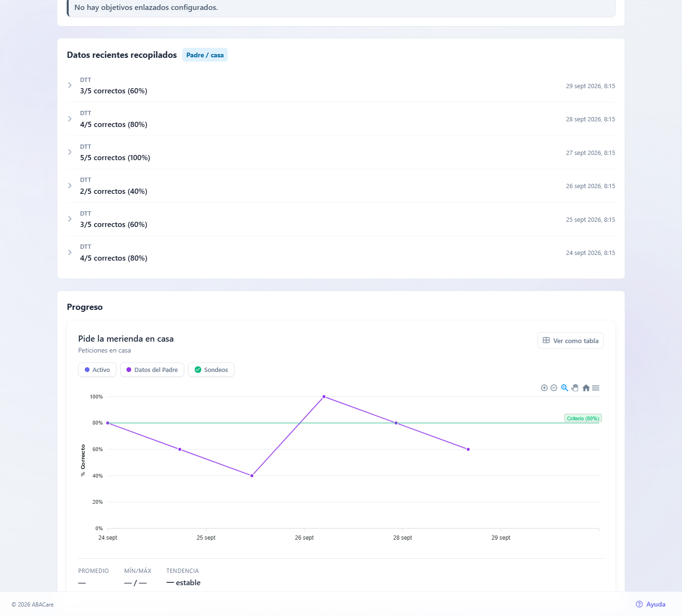Viewport: 682px width, 616px height.
Task: Click the table icon in Ver como tabla
Action: [x=546, y=340]
